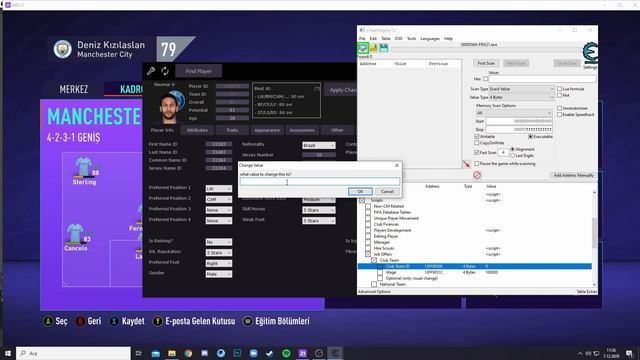Open the Value Type dropdown
640x360 pixels.
tap(521, 97)
